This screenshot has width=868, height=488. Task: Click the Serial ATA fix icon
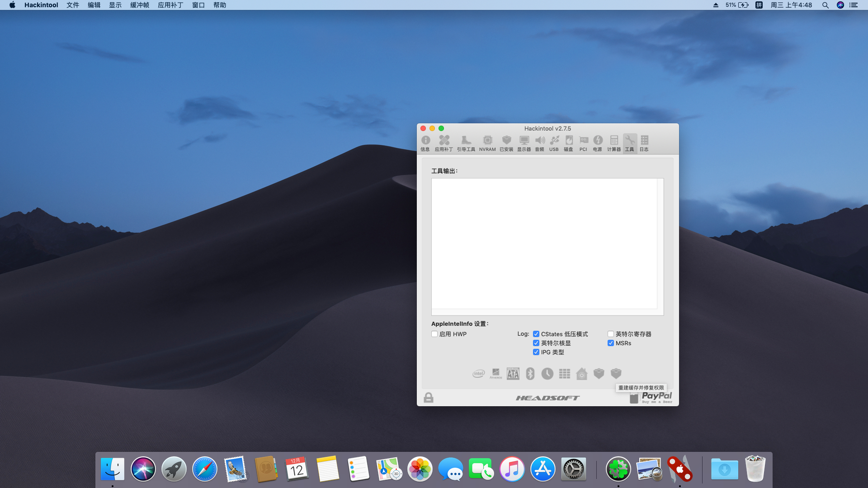513,374
